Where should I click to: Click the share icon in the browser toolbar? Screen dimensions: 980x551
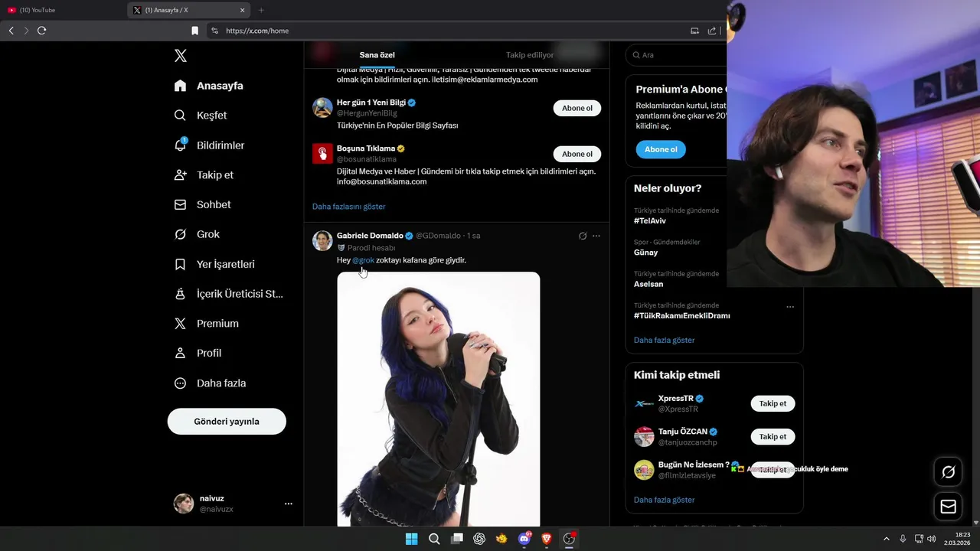(712, 31)
